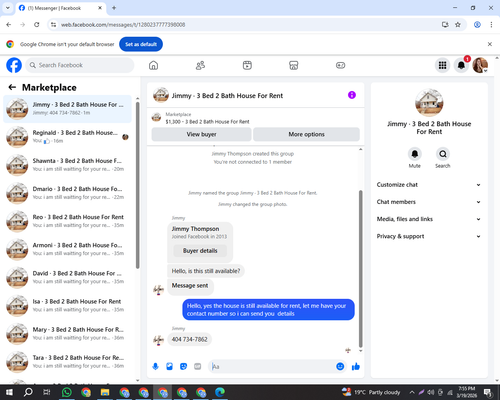500x400 pixels.
Task: Open the Windows Start menu
Action: coord(9,392)
